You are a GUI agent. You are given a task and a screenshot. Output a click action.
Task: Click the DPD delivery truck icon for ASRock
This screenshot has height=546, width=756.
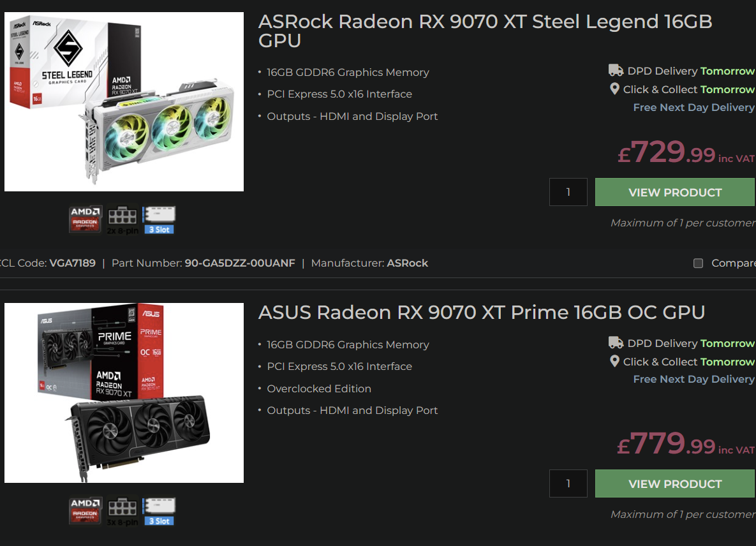click(616, 71)
